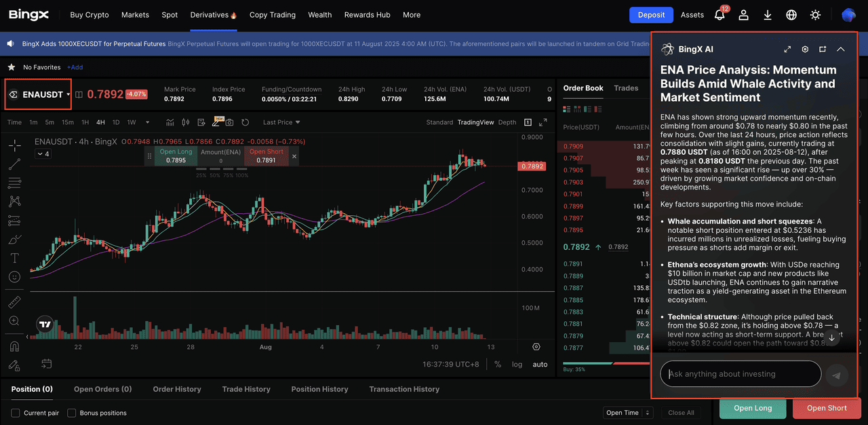Open the Order History tab
Viewport: 868px width, 425px height.
pyautogui.click(x=177, y=389)
